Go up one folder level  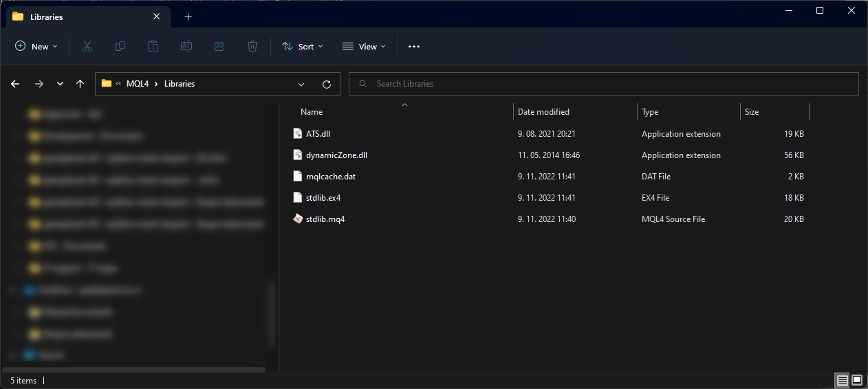pyautogui.click(x=80, y=84)
